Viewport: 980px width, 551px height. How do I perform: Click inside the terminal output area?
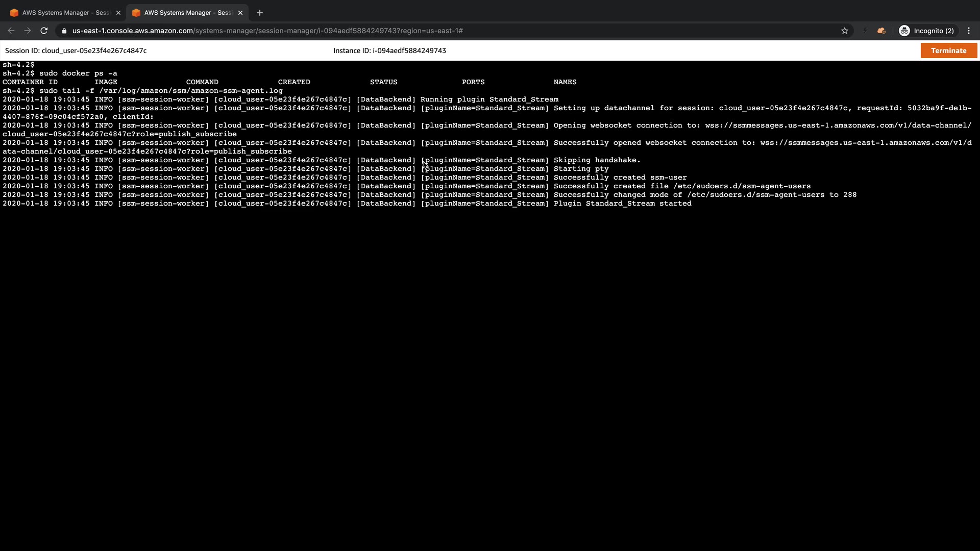coord(490,357)
